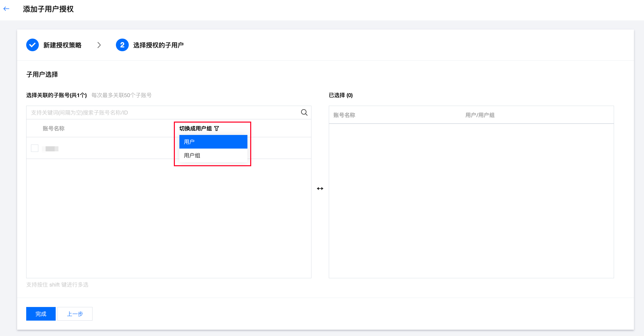Select 用户 in the filter menu

(213, 142)
